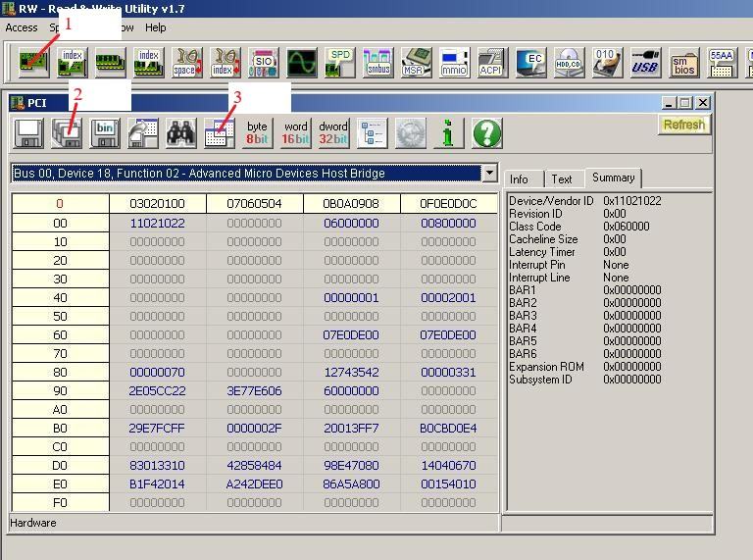
Task: Click the green info icon
Action: [x=448, y=133]
